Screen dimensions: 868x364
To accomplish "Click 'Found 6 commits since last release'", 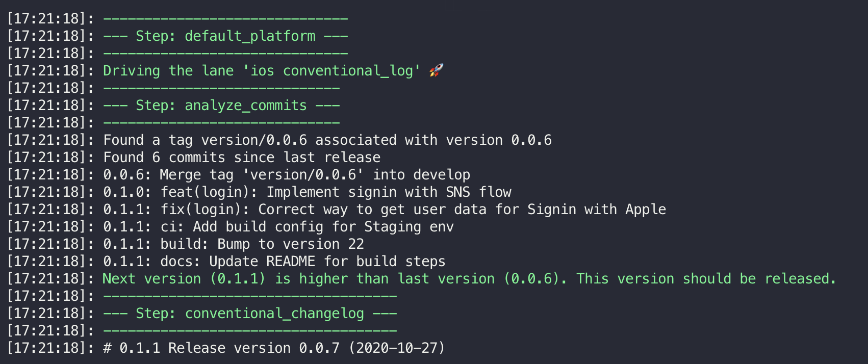I will 242,158.
